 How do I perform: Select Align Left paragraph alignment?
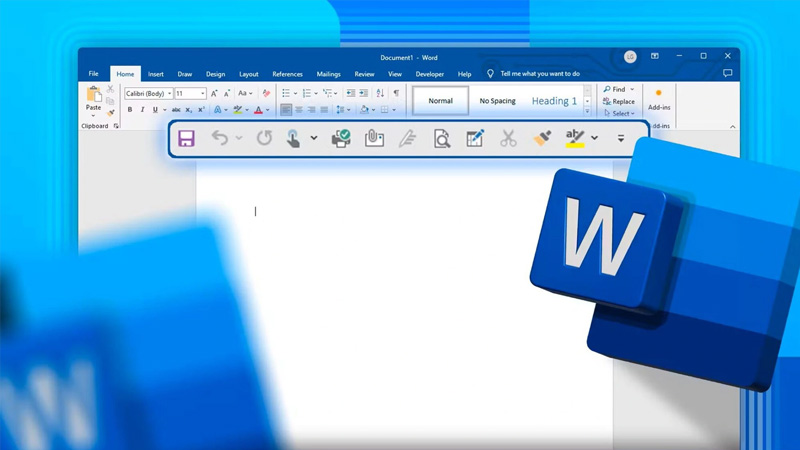click(x=286, y=110)
